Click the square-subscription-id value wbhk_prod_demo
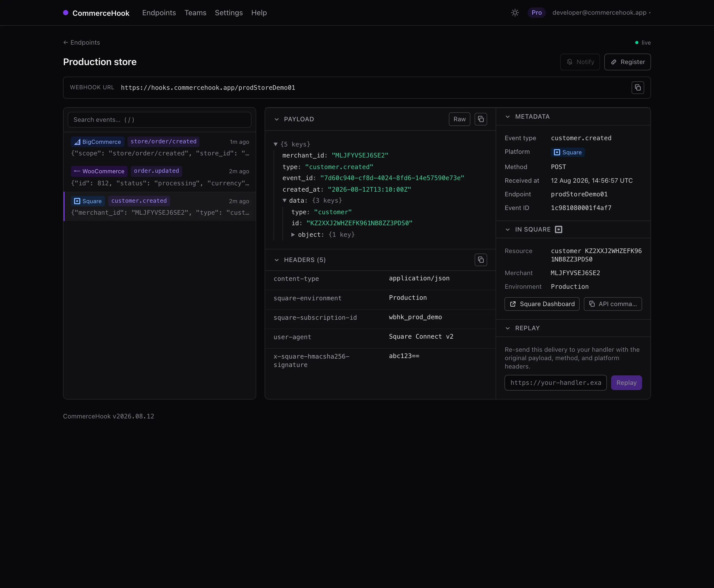The width and height of the screenshot is (714, 588). (415, 317)
